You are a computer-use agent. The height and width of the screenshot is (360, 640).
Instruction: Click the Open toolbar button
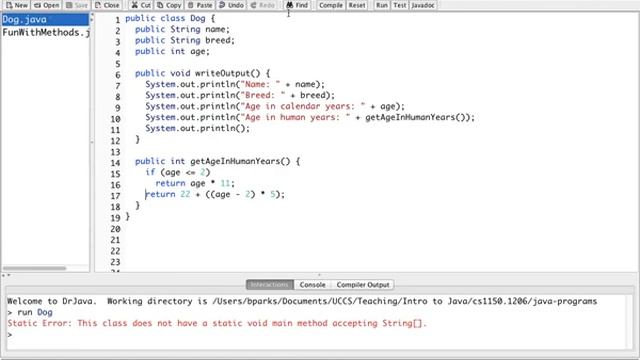(x=46, y=5)
